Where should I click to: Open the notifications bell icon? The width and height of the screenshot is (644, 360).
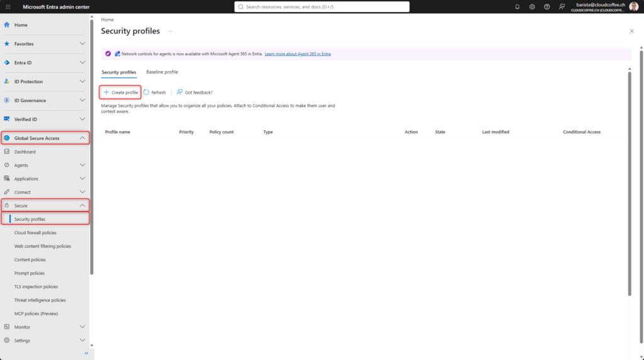coord(517,6)
